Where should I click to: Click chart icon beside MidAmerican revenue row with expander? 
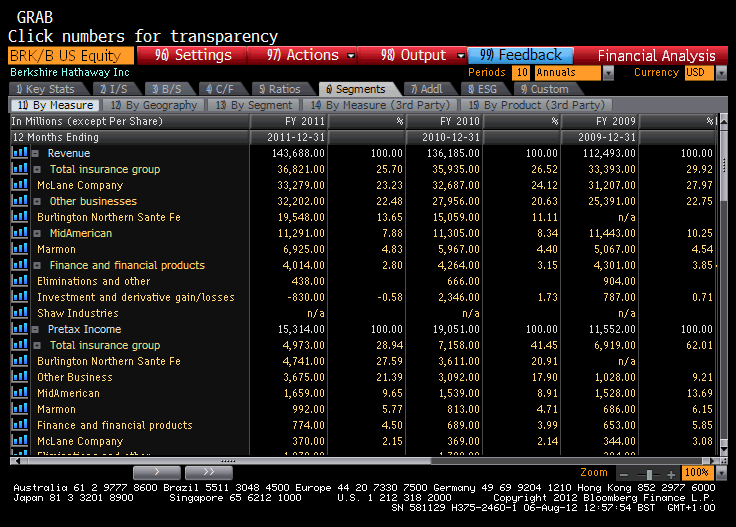(20, 232)
